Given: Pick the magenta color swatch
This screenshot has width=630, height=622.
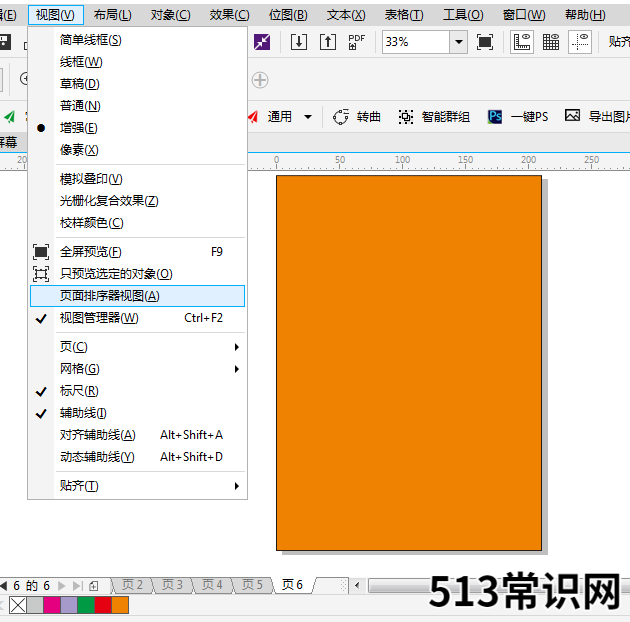Looking at the screenshot, I should point(52,605).
